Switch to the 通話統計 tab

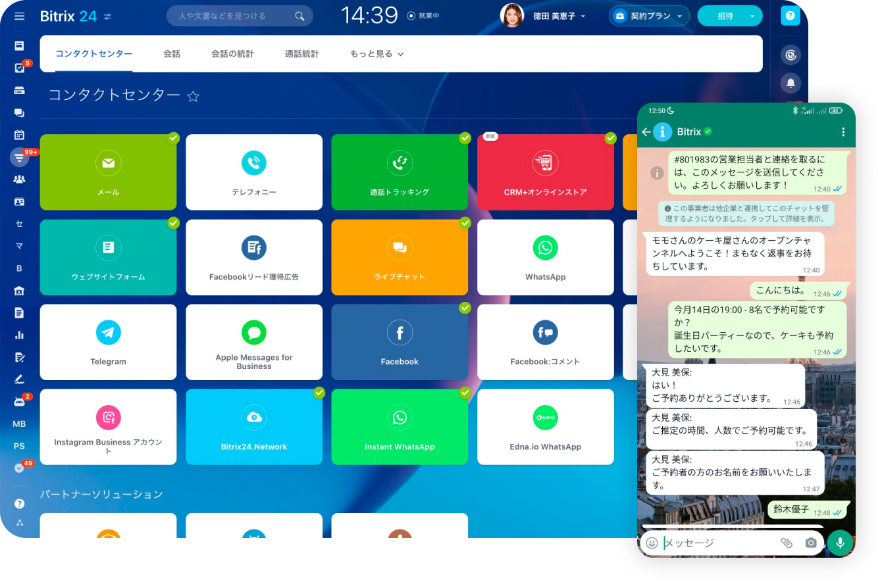(301, 54)
